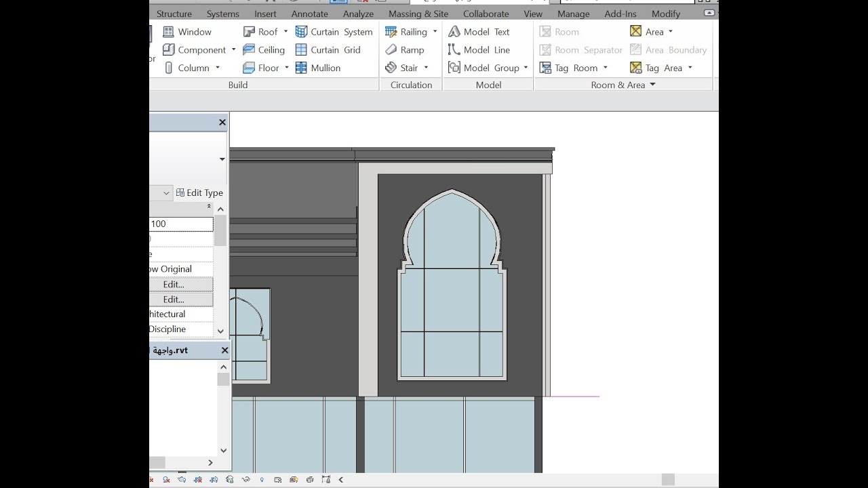Choose the Curtain System tool
Image resolution: width=868 pixels, height=488 pixels.
tap(334, 32)
